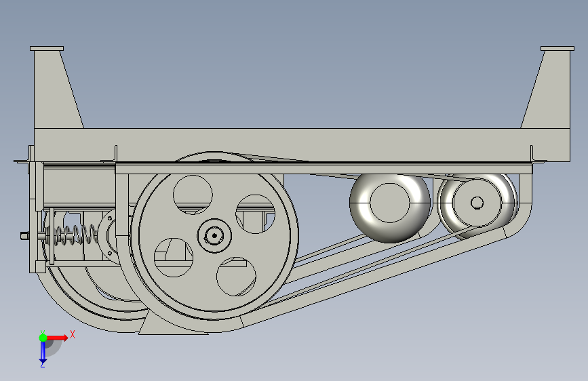Select the small keyed pulley face
Screen dimensions: 588x381
[477, 203]
